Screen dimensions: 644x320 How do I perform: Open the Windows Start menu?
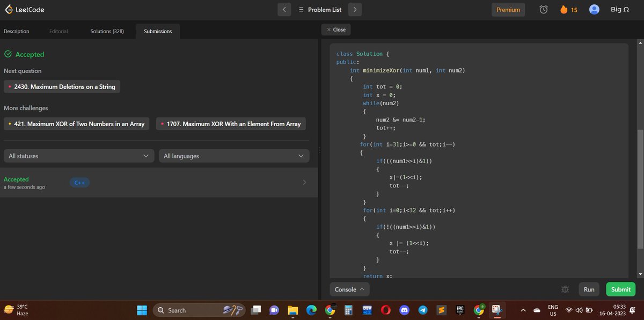click(142, 310)
